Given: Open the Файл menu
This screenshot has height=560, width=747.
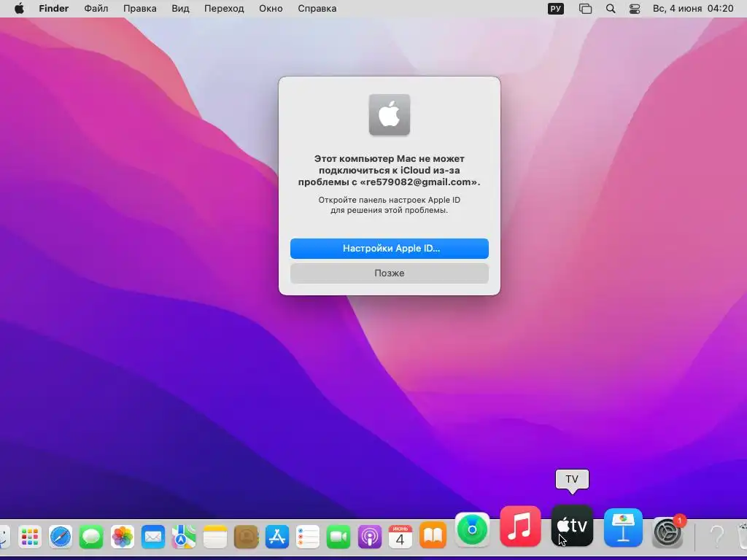Looking at the screenshot, I should [x=96, y=9].
